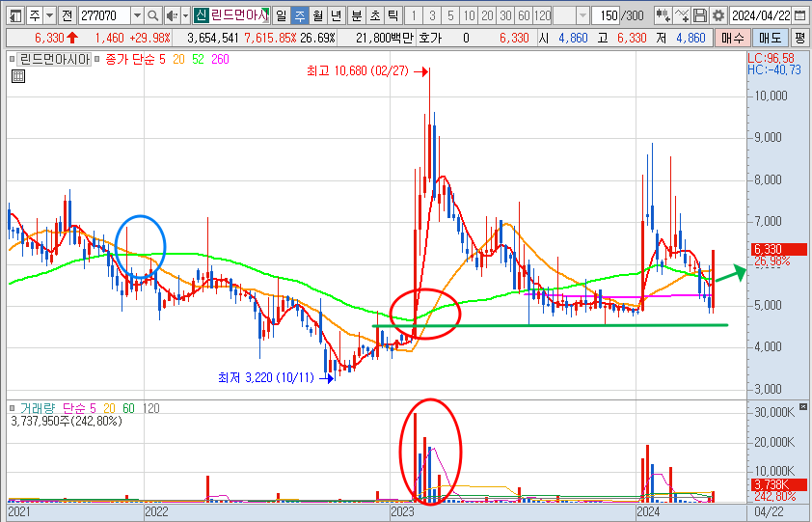Click the 매도 sell button

771,38
